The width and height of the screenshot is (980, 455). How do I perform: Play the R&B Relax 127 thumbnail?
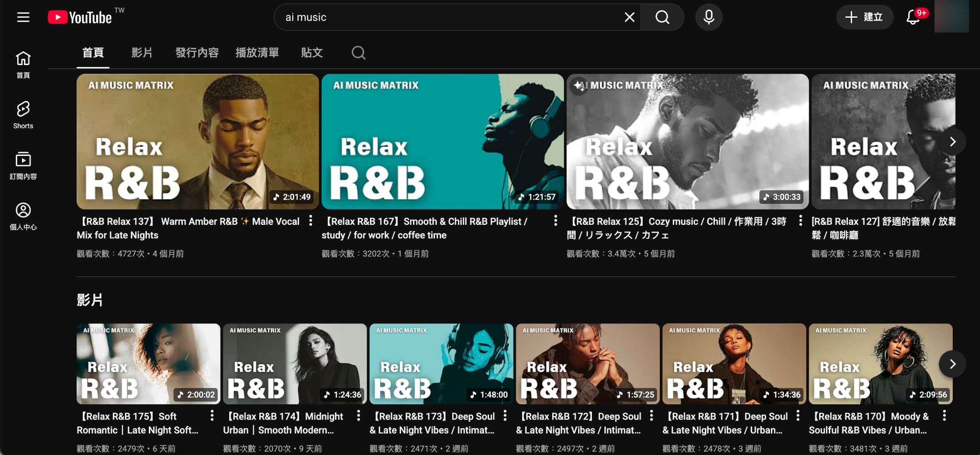883,142
